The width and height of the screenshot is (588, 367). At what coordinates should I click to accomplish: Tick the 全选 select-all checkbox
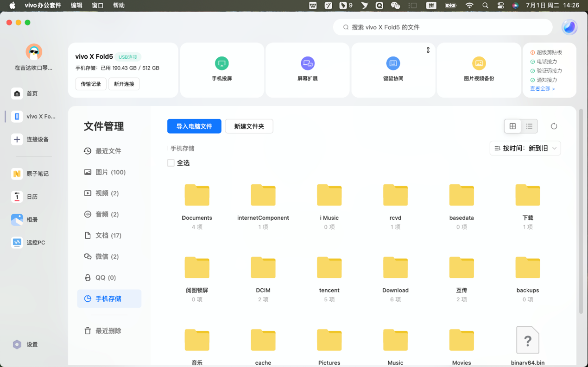(171, 163)
